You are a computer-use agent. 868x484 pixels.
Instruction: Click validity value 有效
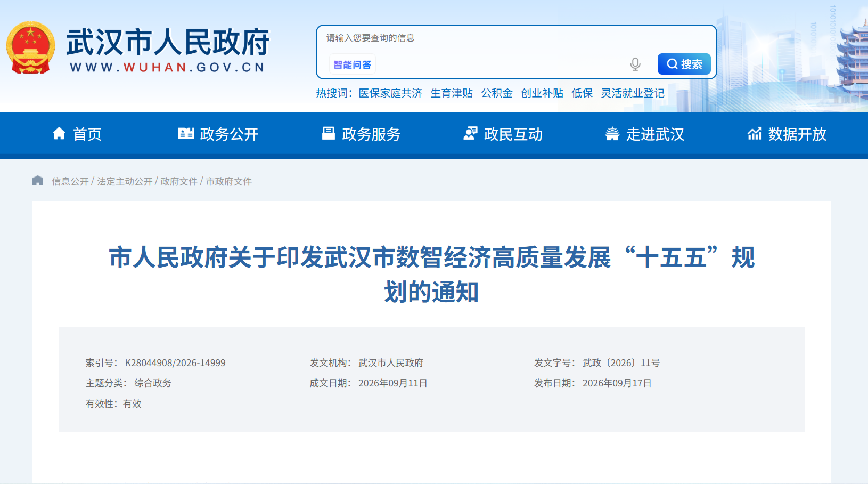coord(132,404)
